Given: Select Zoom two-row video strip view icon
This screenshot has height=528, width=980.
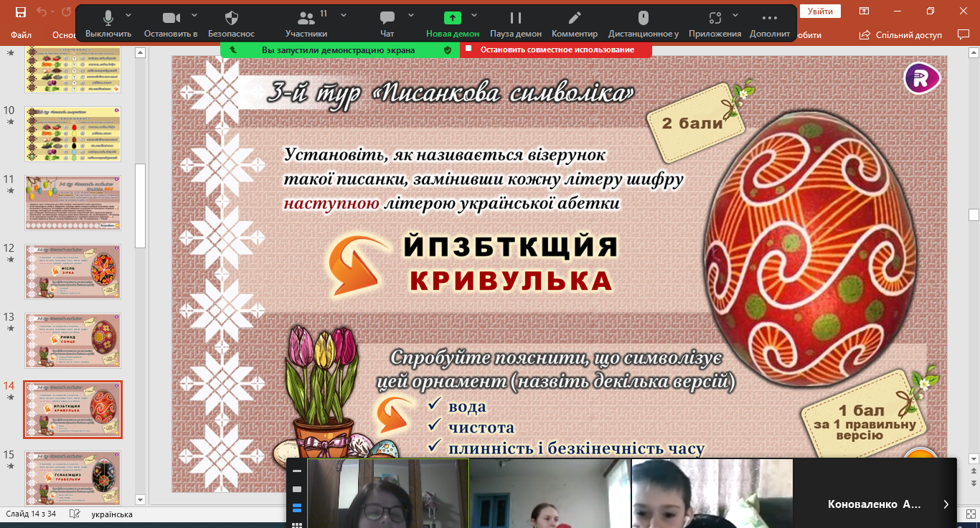Looking at the screenshot, I should point(297,508).
